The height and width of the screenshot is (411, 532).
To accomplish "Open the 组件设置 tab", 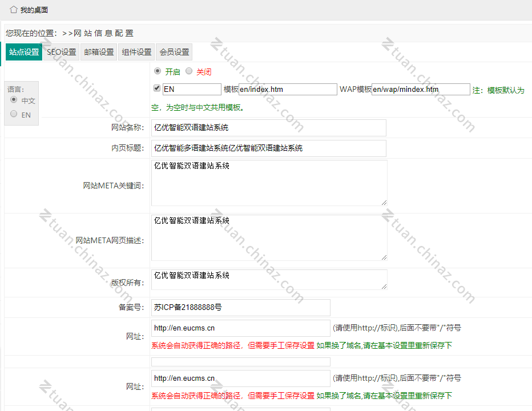I will click(x=137, y=52).
